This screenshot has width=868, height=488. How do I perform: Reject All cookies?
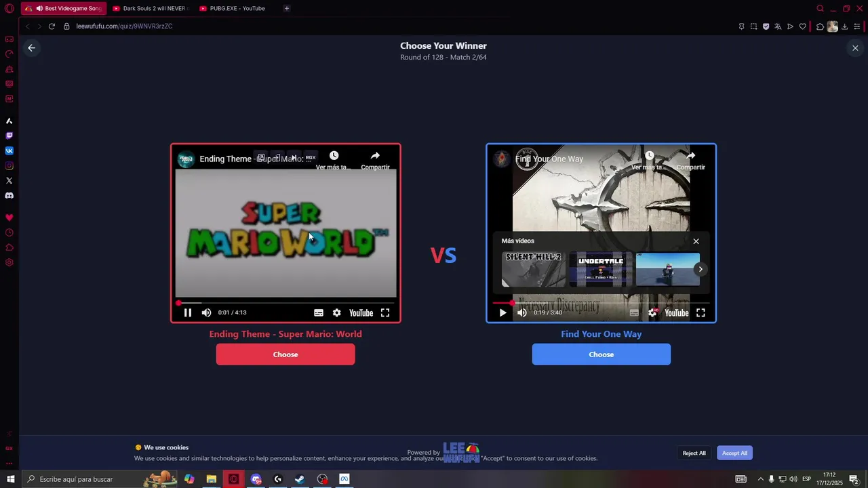pos(694,453)
